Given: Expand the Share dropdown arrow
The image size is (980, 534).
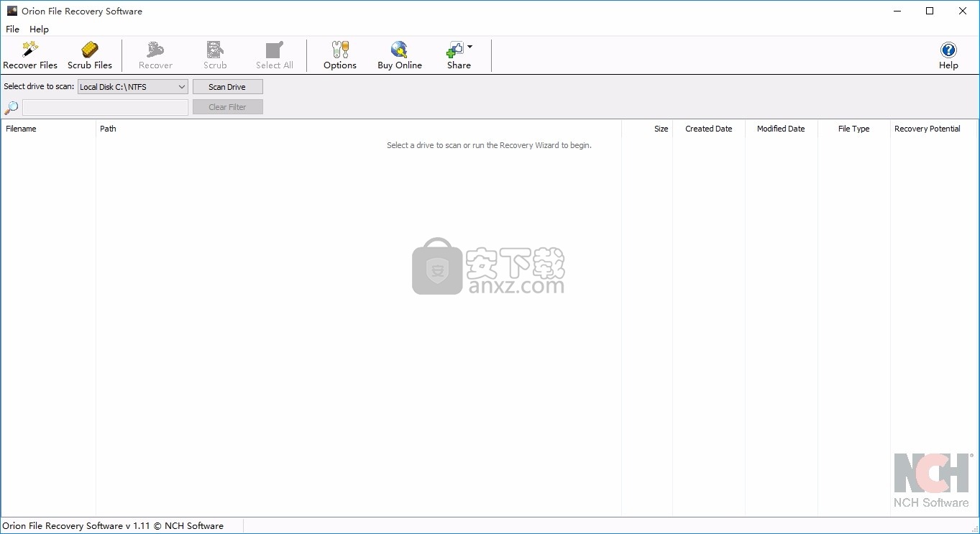Looking at the screenshot, I should 470,47.
